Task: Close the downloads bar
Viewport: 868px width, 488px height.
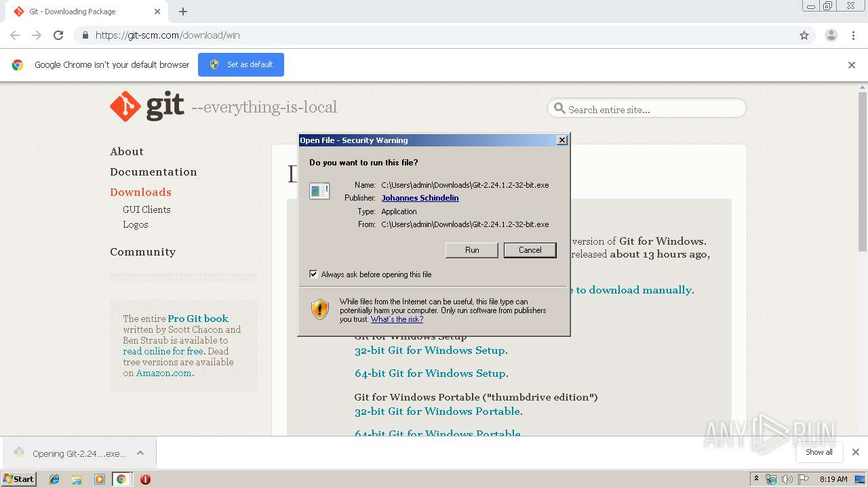Action: pyautogui.click(x=856, y=452)
